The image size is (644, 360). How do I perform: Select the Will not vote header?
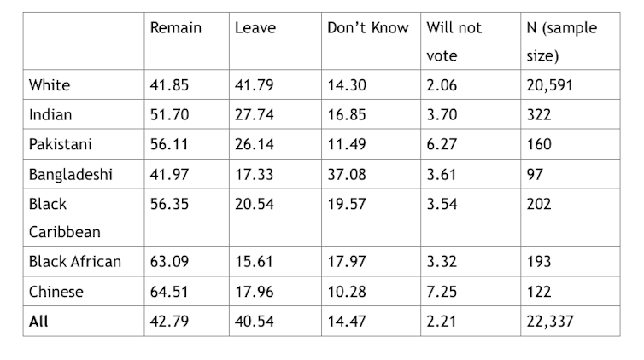454,42
